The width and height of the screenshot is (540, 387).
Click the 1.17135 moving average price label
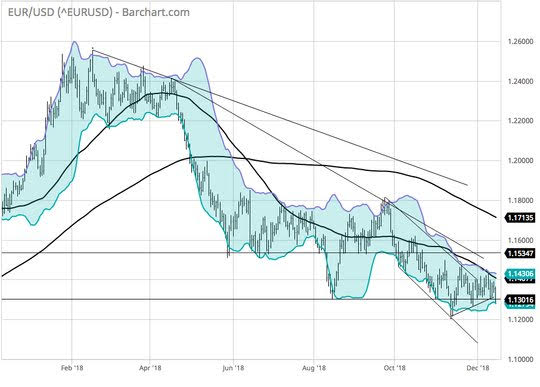tap(520, 218)
